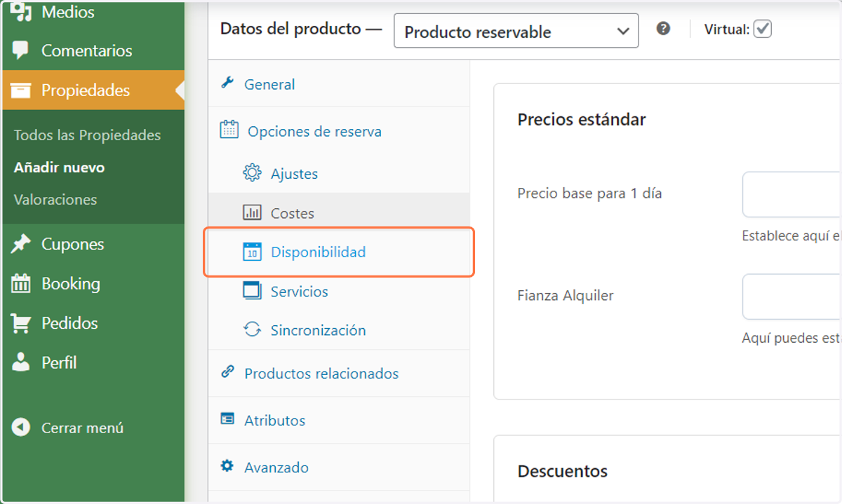This screenshot has width=842, height=504.
Task: Click the Precio base para 1 día label
Action: click(x=589, y=193)
